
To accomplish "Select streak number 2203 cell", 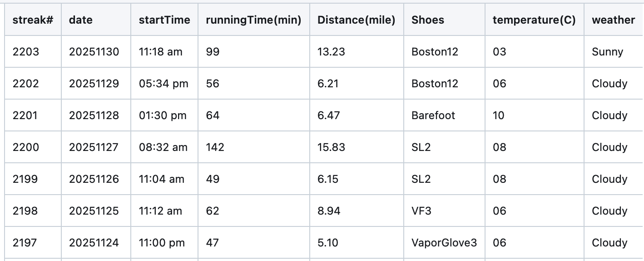I will (x=26, y=52).
